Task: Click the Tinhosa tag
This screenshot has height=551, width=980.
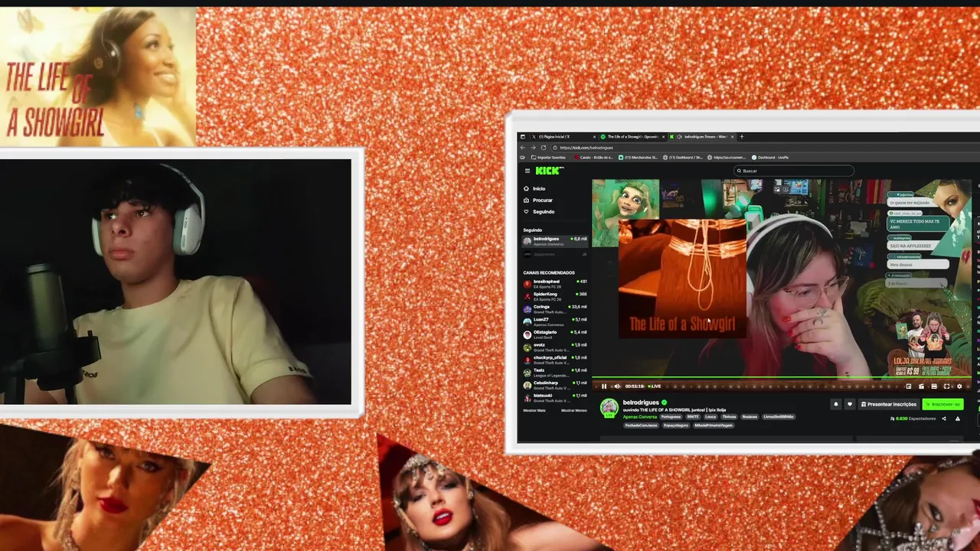Action: 729,417
